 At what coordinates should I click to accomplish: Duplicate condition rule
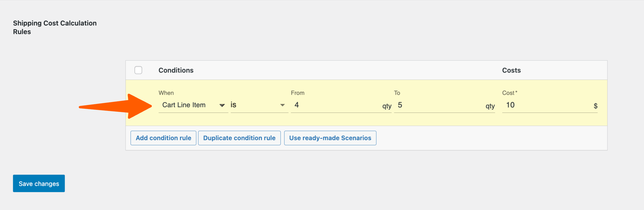(x=239, y=138)
